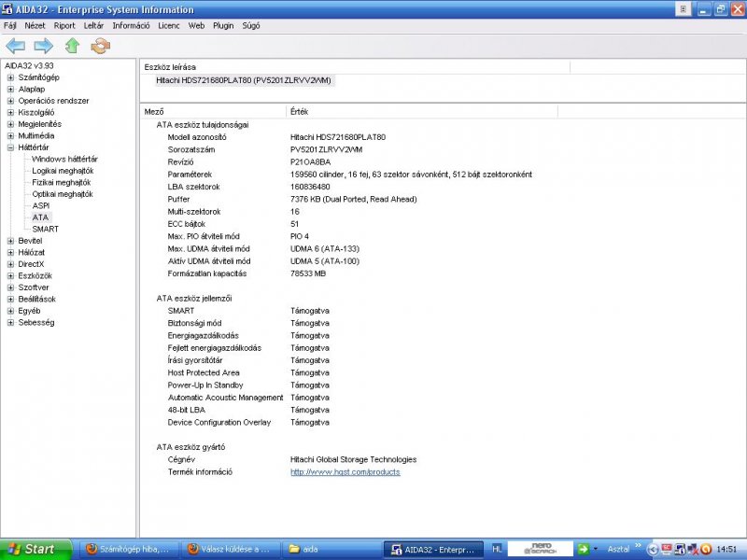This screenshot has height=560, width=747.
Task: Go back with the left arrow toolbar icon
Action: [x=15, y=46]
